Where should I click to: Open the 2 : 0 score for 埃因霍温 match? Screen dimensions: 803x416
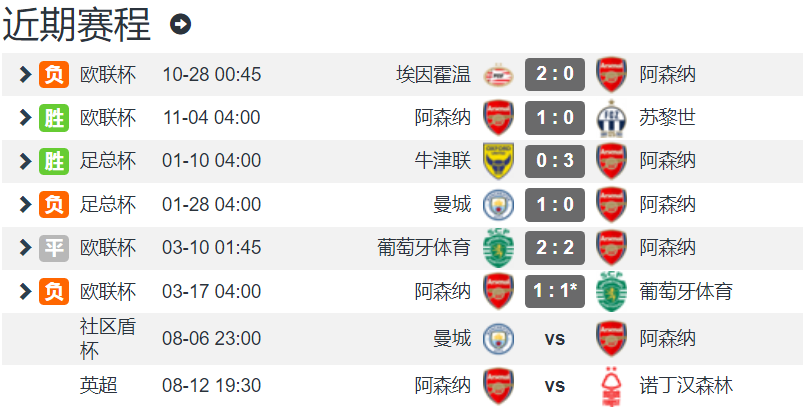(555, 74)
